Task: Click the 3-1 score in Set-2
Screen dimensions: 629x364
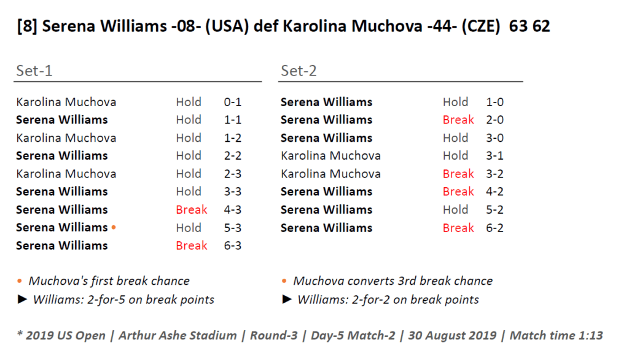Action: click(494, 156)
